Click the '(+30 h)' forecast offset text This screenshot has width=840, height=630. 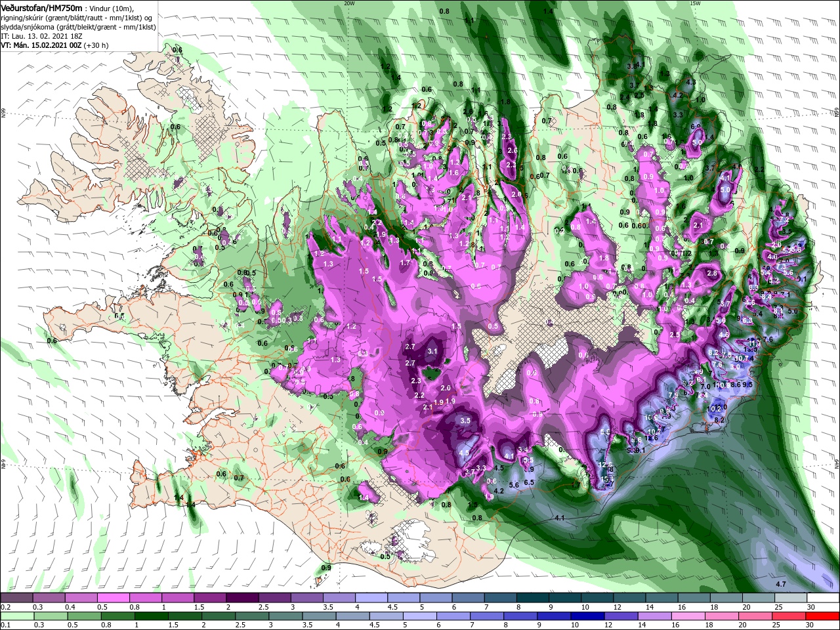coord(96,45)
